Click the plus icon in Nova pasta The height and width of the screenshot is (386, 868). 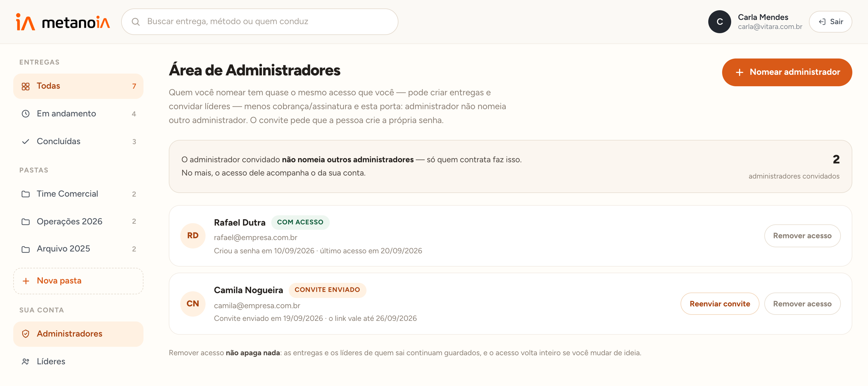click(26, 281)
